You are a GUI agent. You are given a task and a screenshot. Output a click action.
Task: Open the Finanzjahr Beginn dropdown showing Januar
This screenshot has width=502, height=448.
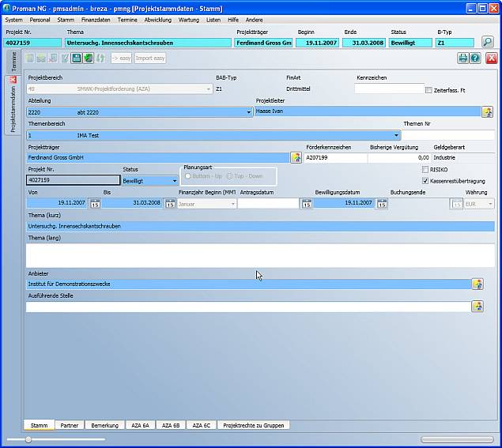click(x=232, y=204)
